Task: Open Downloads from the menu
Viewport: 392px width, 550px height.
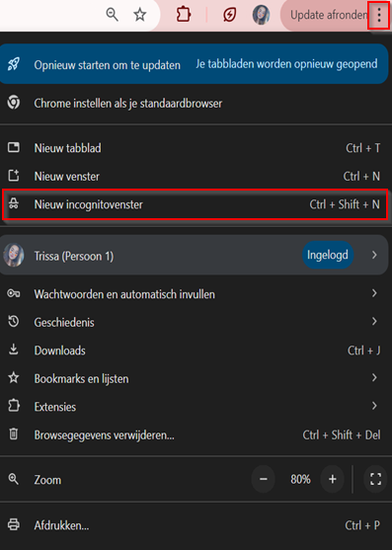Action: [195, 351]
